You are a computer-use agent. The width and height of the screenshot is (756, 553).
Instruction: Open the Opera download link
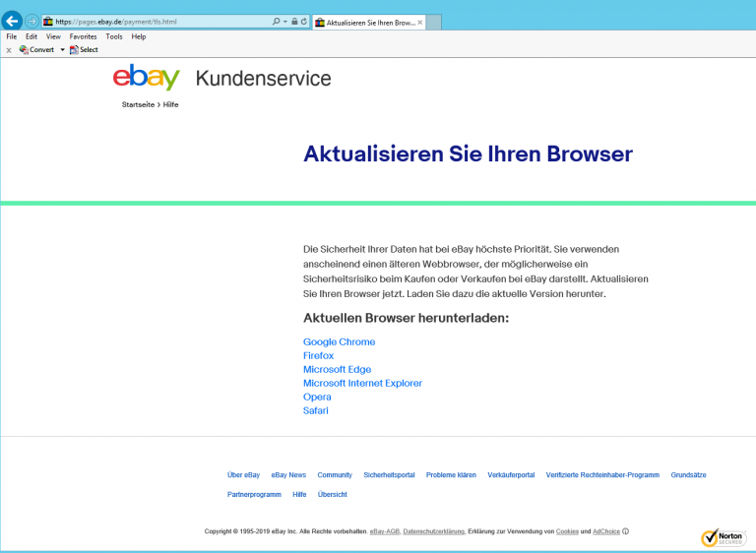pos(317,398)
